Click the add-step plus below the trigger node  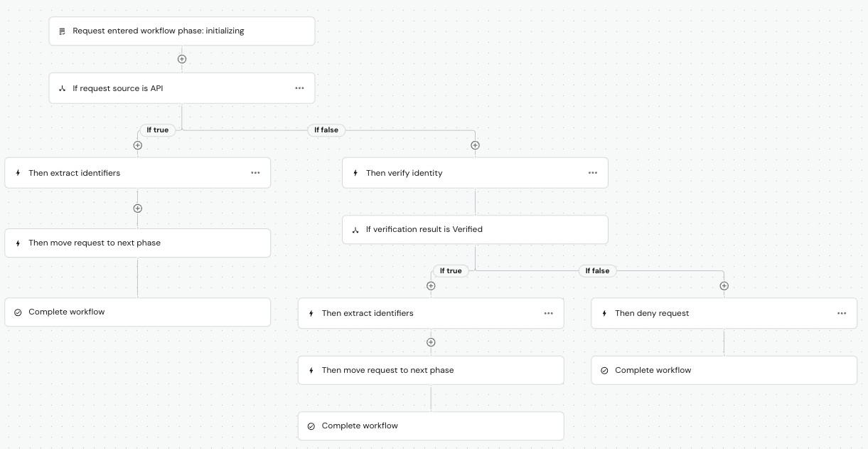[182, 59]
